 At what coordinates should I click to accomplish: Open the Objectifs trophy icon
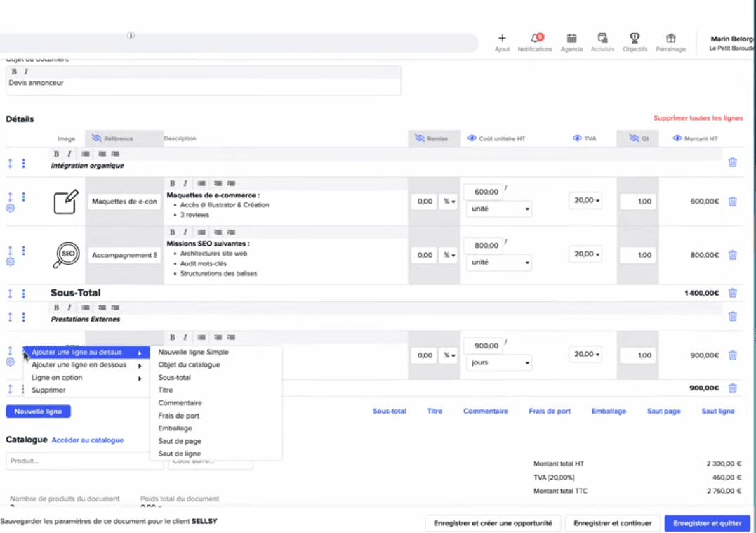635,38
